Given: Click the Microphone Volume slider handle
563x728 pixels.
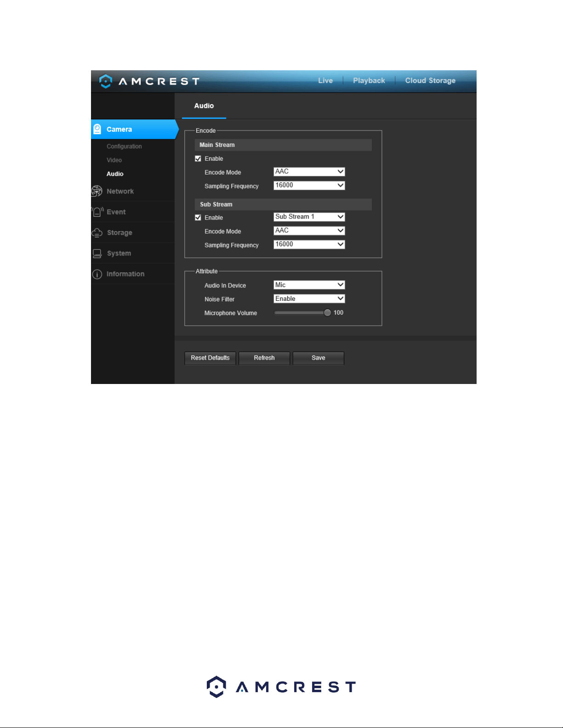Looking at the screenshot, I should pyautogui.click(x=327, y=313).
